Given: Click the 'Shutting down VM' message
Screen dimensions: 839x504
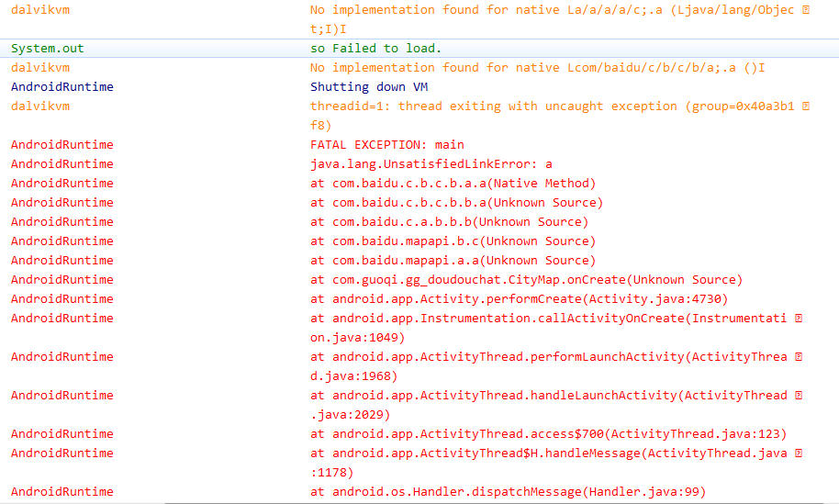Looking at the screenshot, I should click(369, 86).
